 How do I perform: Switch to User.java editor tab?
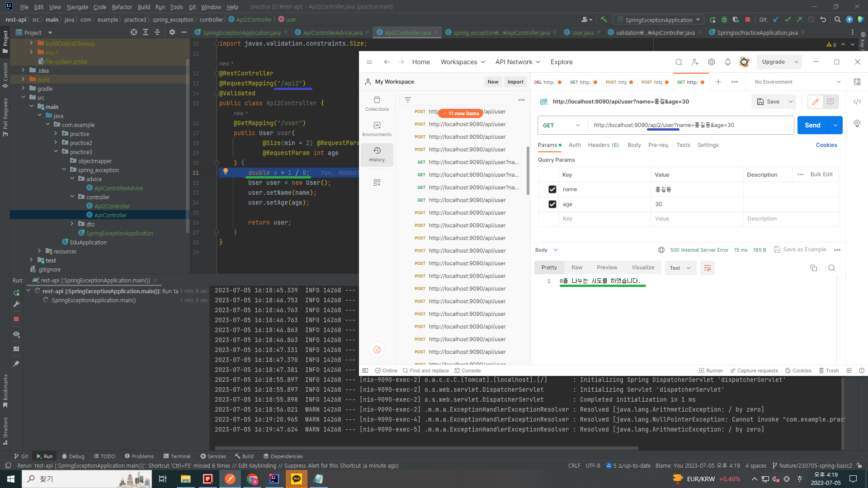[583, 33]
